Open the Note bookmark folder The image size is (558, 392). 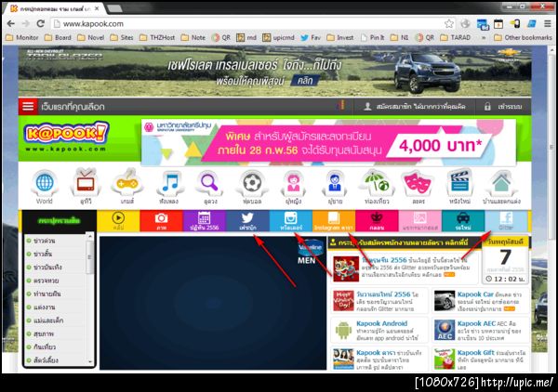193,37
